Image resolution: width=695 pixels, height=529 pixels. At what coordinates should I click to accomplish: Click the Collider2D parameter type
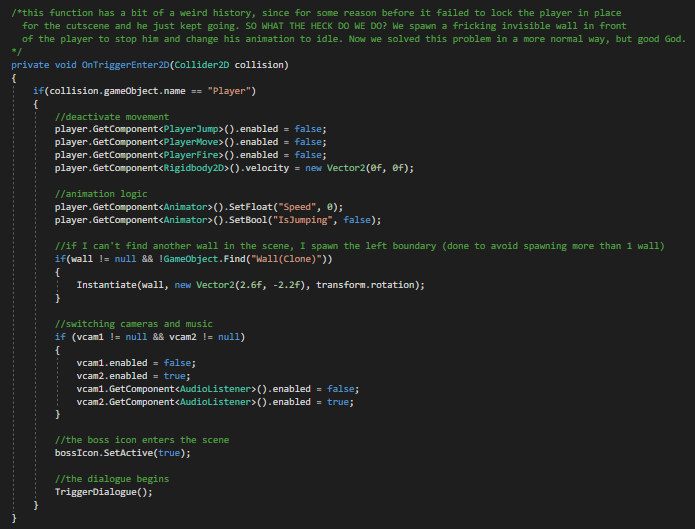[202, 65]
